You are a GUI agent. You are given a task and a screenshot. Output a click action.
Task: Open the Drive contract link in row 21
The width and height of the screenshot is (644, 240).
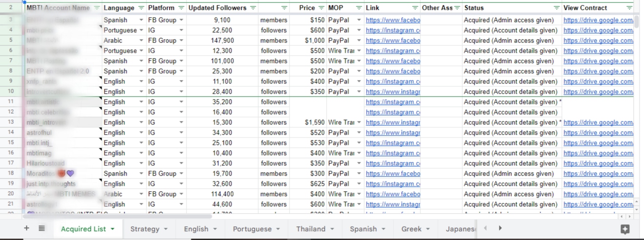(x=598, y=205)
